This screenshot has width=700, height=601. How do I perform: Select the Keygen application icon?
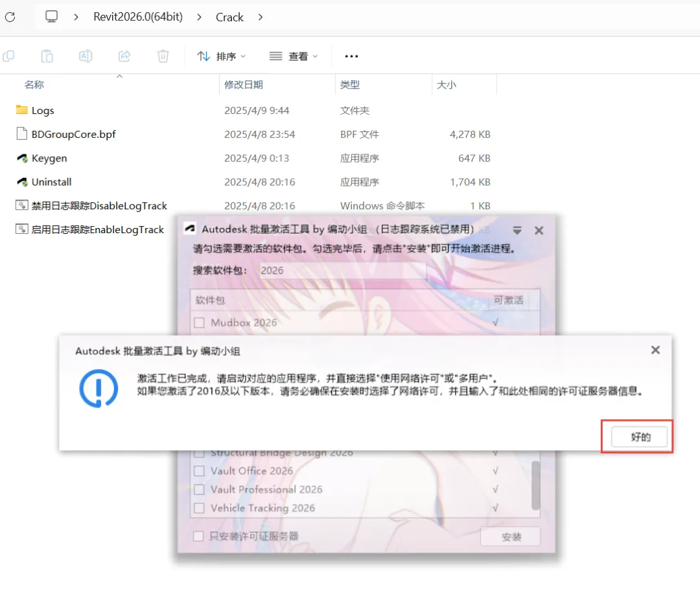(22, 158)
